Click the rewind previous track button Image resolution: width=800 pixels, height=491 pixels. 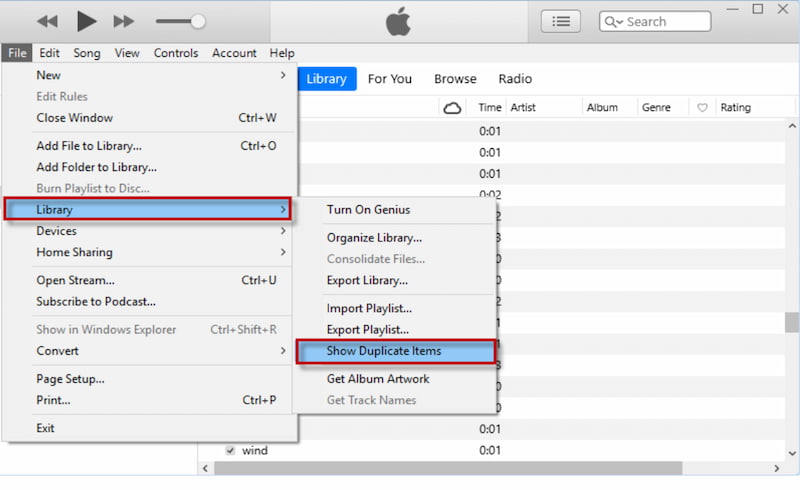(47, 21)
